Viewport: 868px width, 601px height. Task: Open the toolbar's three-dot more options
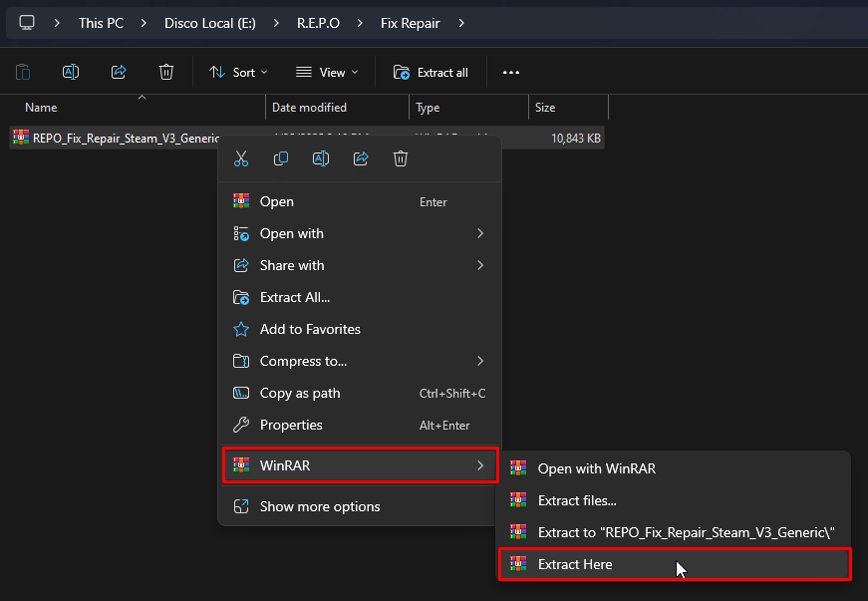pyautogui.click(x=511, y=72)
